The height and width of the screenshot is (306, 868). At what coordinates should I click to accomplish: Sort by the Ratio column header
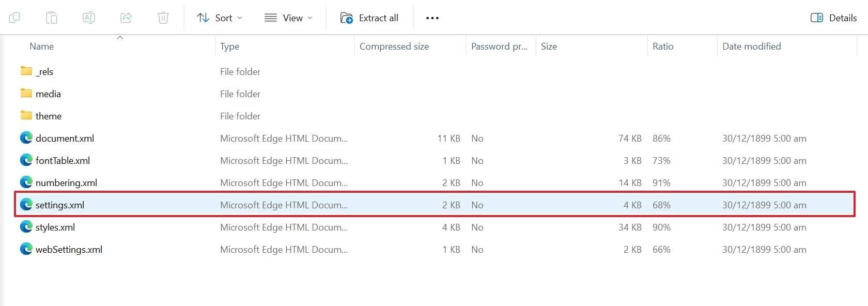[663, 46]
